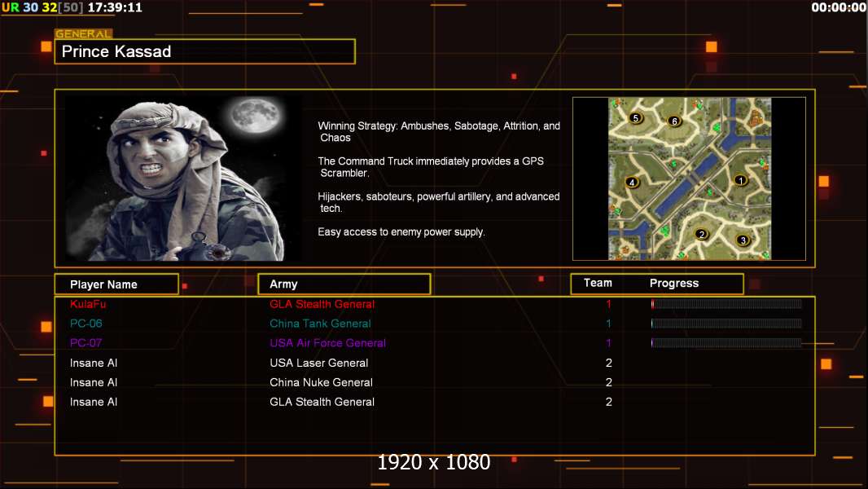Click the 17:39:11 clock at top left
Viewport: 868px width, 489px height.
pyautogui.click(x=115, y=7)
